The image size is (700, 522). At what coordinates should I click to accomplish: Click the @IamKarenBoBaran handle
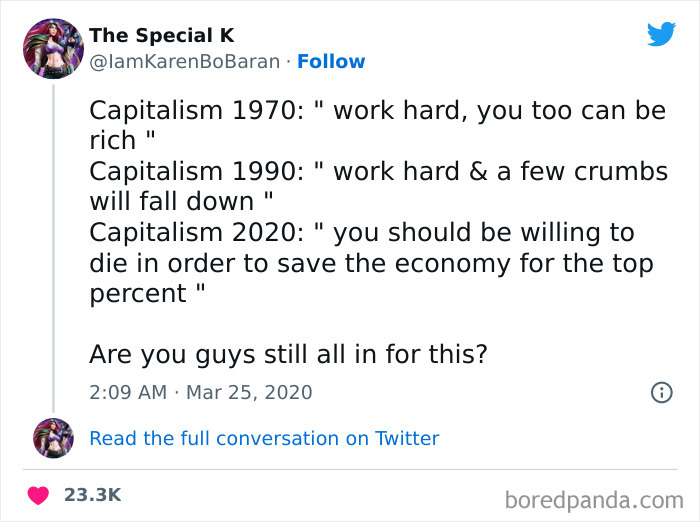185,62
